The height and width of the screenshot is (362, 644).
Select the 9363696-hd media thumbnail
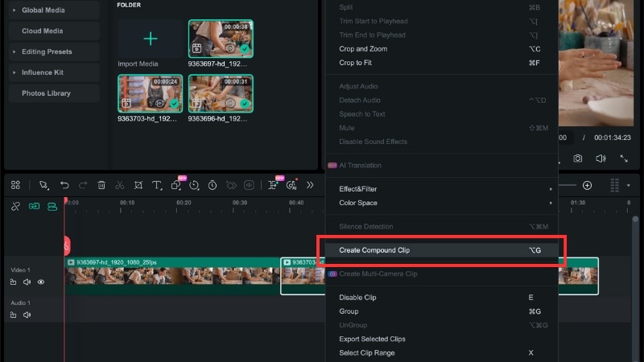[221, 93]
